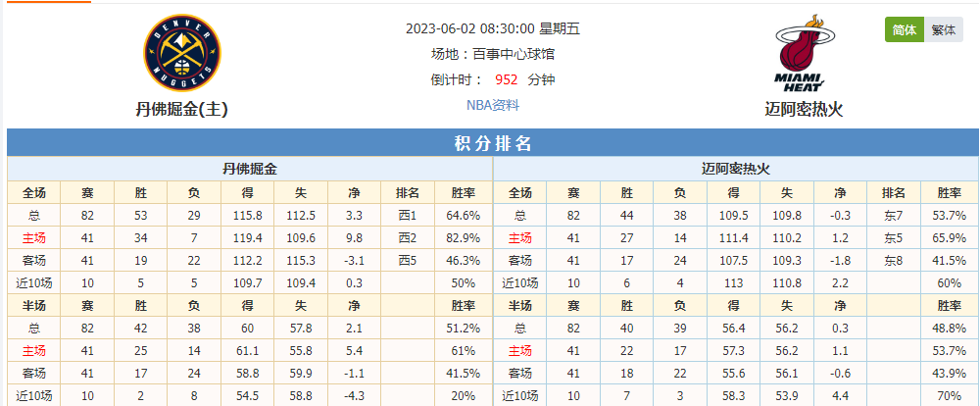Click Nuggets full-game 主场 row label

point(33,237)
